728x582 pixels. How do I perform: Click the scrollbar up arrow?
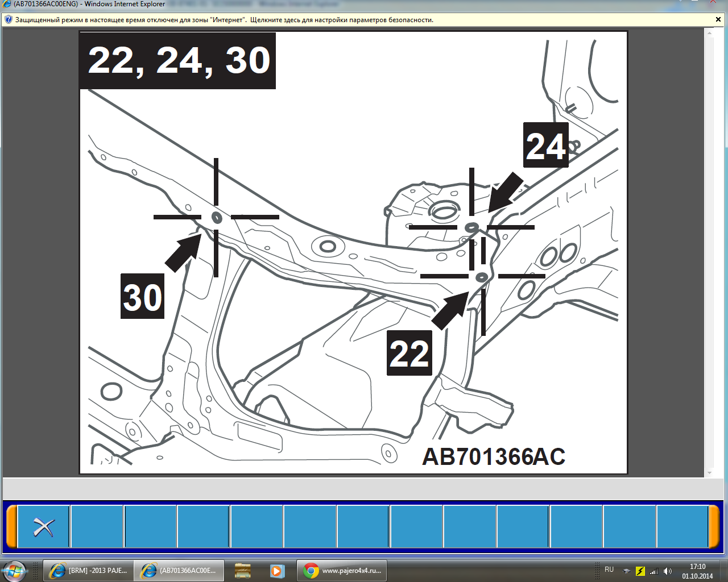[709, 33]
